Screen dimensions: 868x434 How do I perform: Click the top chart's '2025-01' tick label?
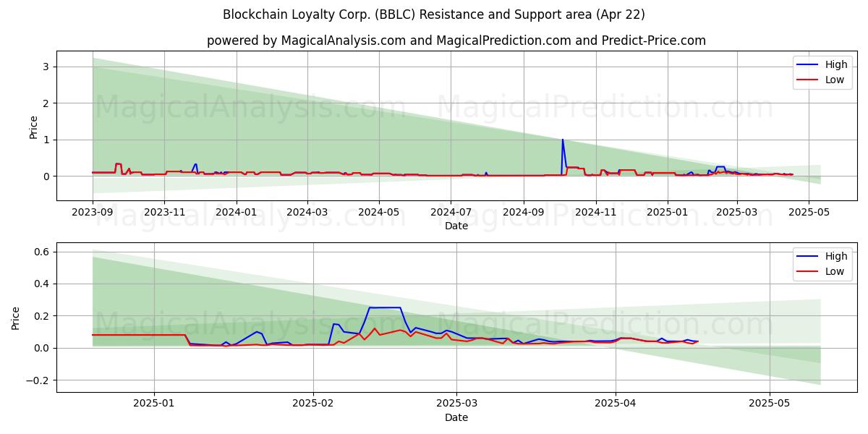tap(667, 213)
